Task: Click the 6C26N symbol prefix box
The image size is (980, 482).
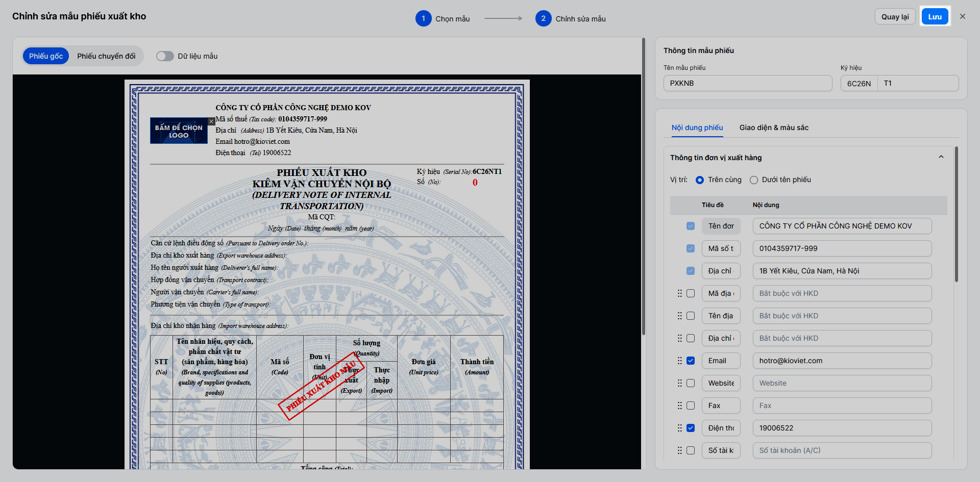Action: click(x=859, y=83)
